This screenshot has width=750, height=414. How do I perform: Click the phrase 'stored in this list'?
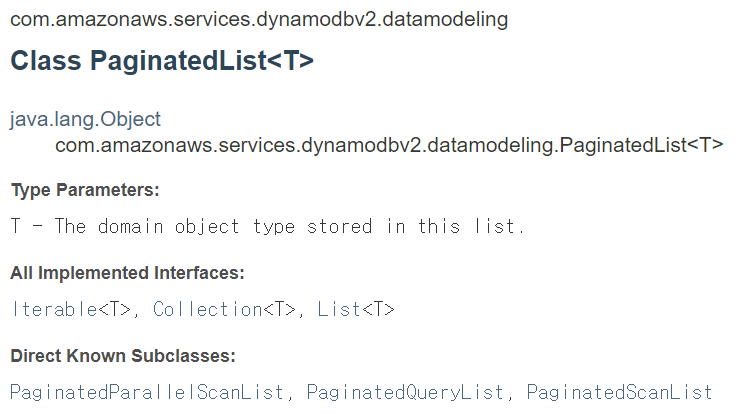(416, 226)
